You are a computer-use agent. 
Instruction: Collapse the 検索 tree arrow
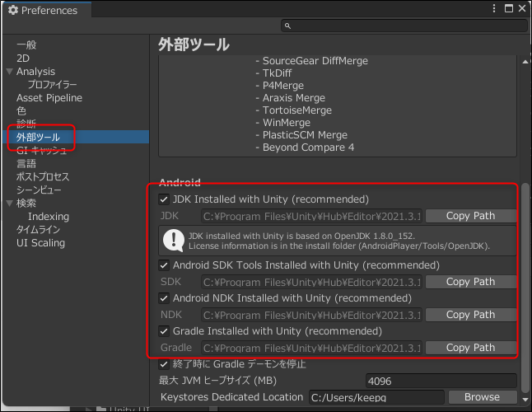coord(10,204)
